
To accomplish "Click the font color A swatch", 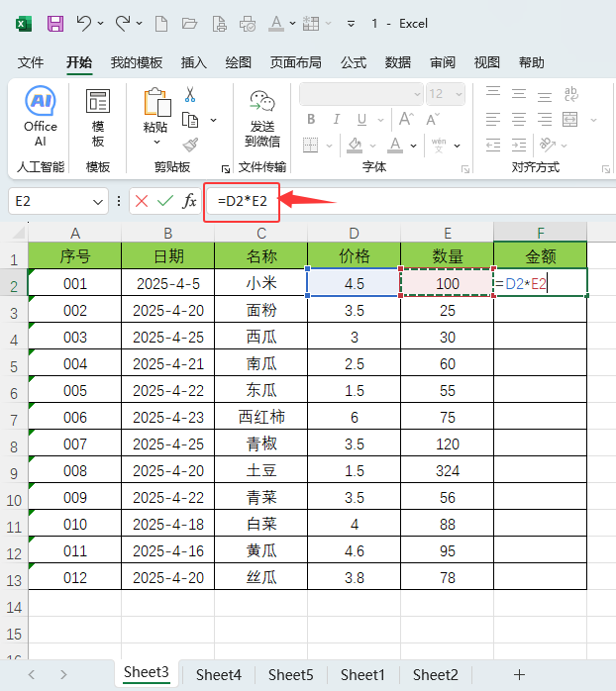I will click(x=395, y=145).
